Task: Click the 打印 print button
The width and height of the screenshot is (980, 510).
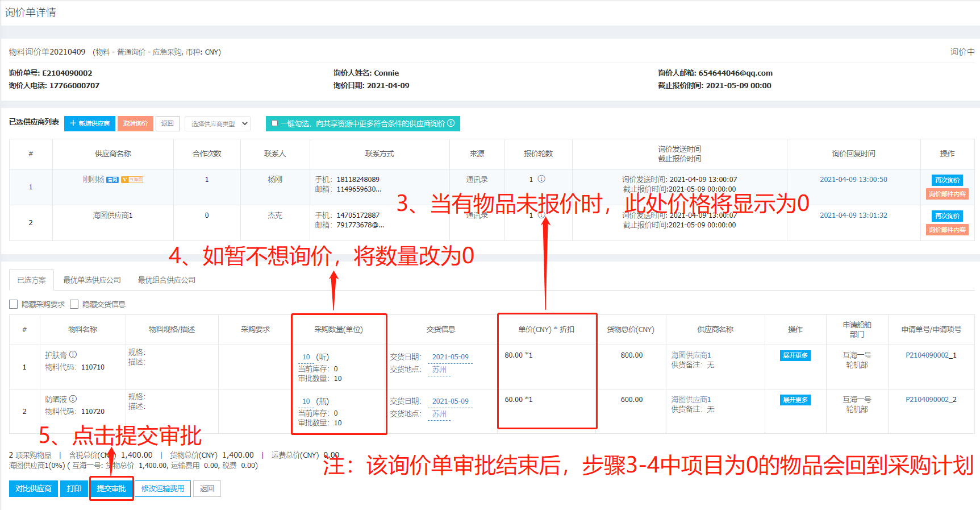Action: 74,488
